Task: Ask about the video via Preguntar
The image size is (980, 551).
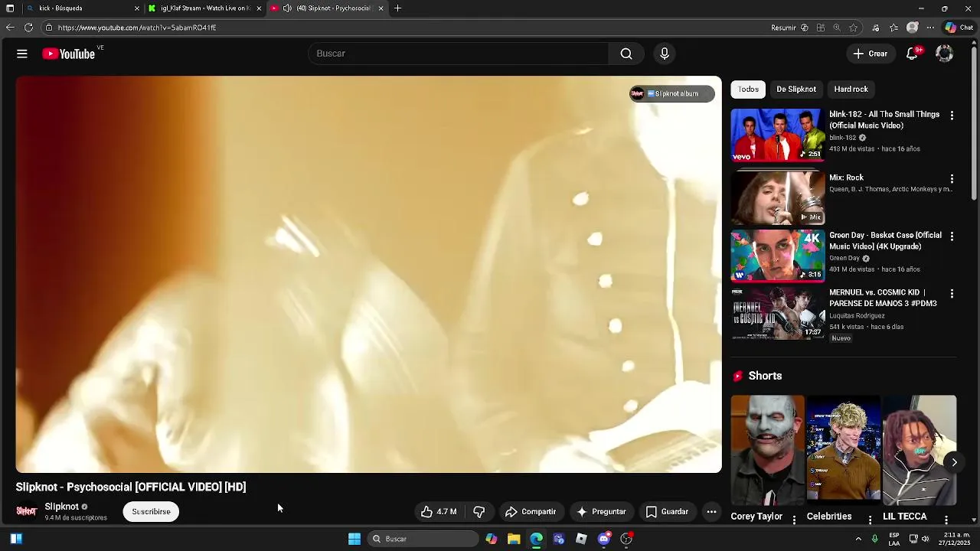Action: 601,512
